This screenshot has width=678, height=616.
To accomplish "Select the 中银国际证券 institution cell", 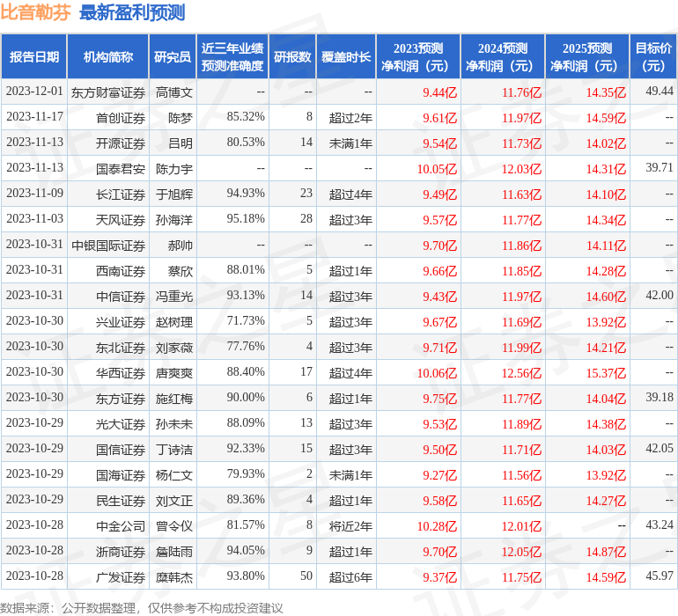I will click(x=108, y=246).
